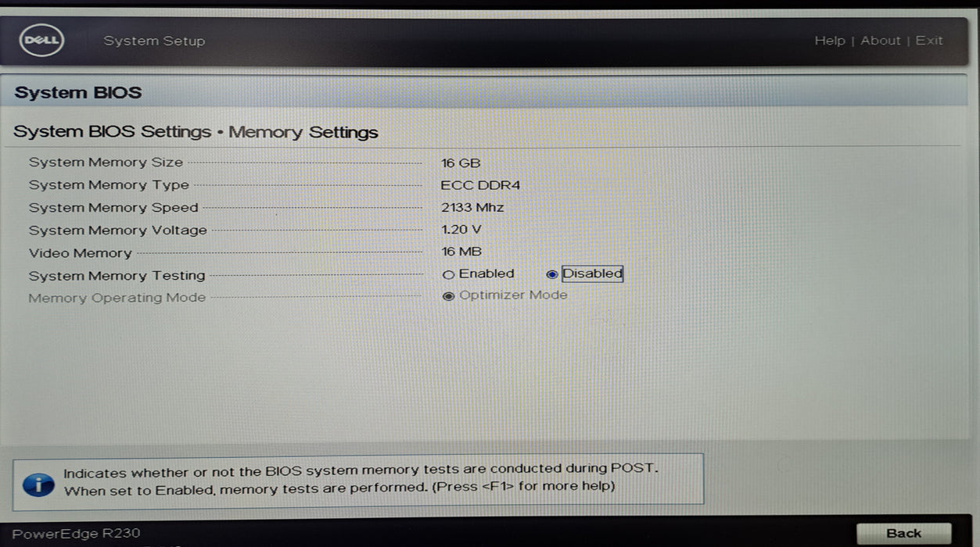Image resolution: width=980 pixels, height=547 pixels.
Task: Select the System Memory Type label
Action: click(109, 185)
